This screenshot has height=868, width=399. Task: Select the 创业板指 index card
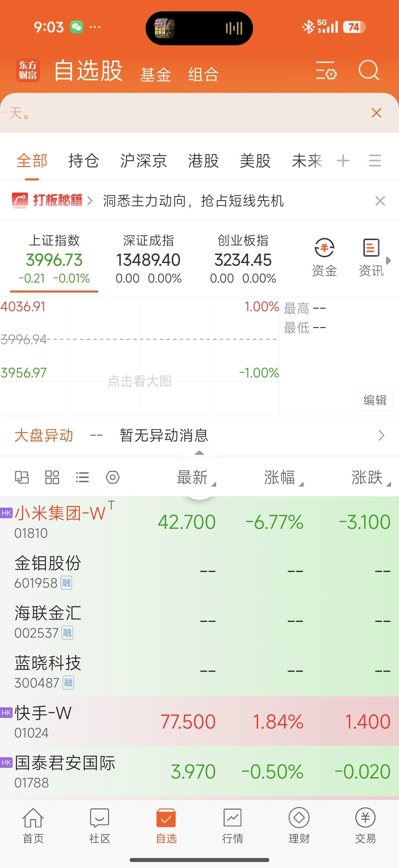tap(243, 259)
